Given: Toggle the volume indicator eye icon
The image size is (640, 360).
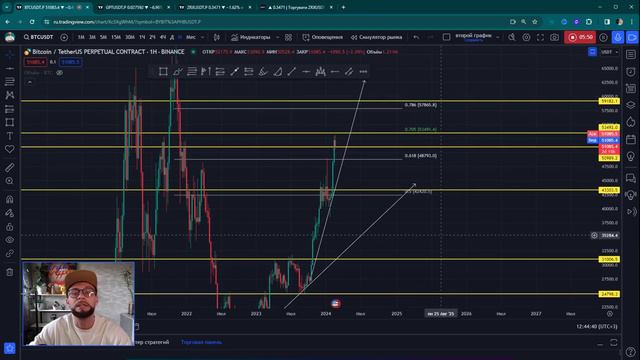Looking at the screenshot, I should tap(60, 73).
